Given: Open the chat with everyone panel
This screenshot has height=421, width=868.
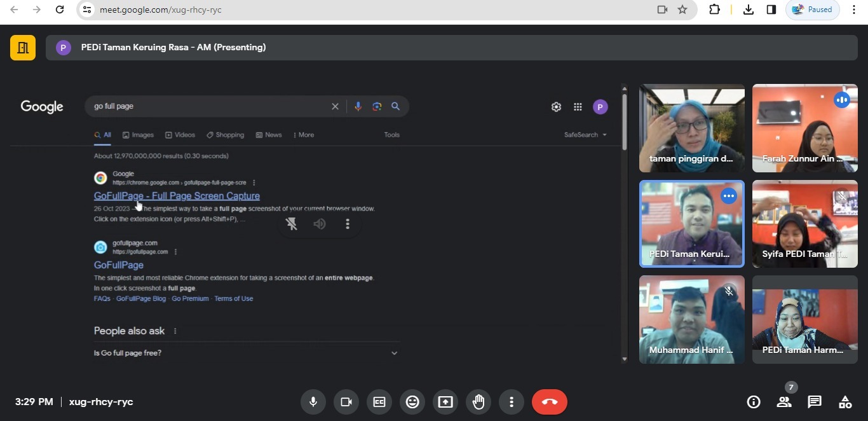Looking at the screenshot, I should (814, 402).
